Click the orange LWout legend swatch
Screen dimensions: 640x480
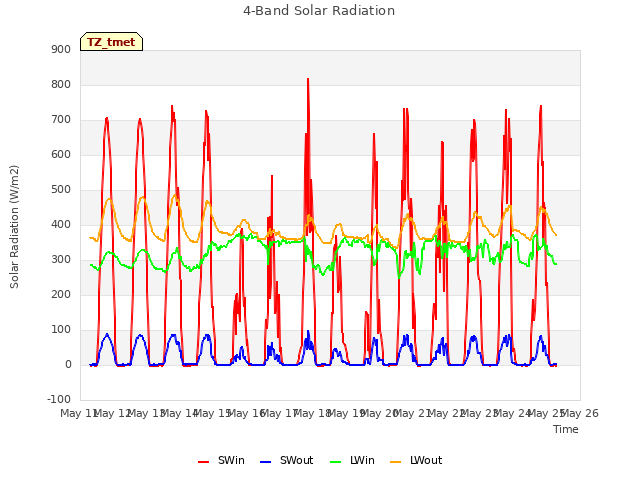395,462
